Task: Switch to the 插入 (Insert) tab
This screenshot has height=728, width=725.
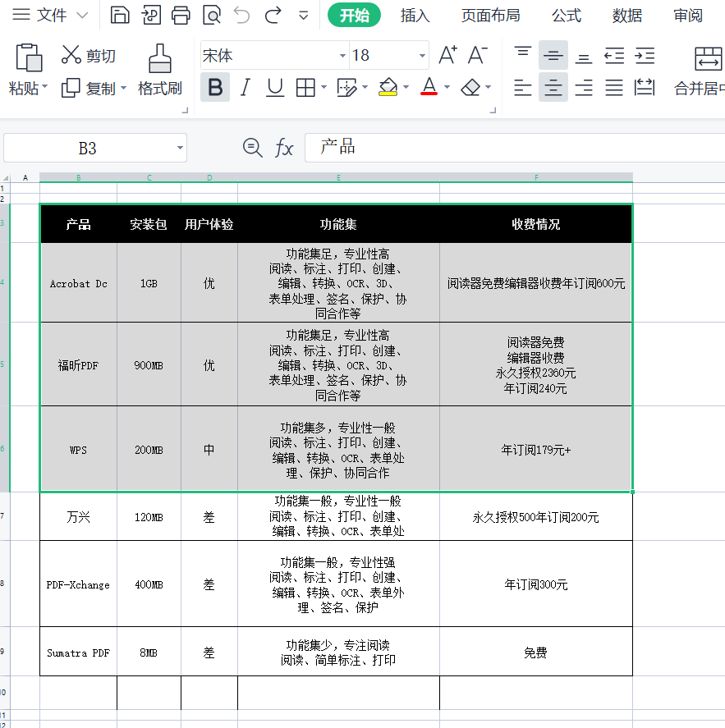Action: click(415, 16)
